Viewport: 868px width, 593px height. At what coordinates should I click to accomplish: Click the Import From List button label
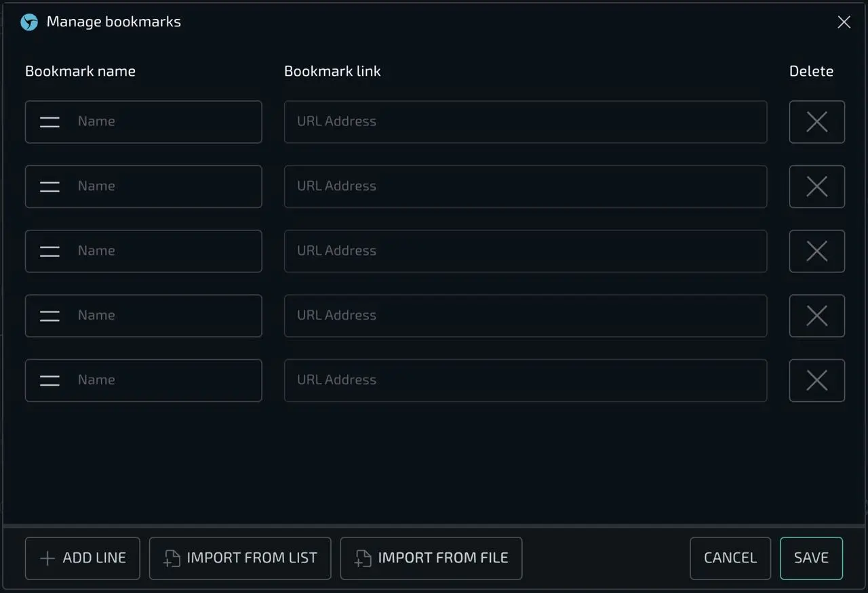tap(252, 558)
